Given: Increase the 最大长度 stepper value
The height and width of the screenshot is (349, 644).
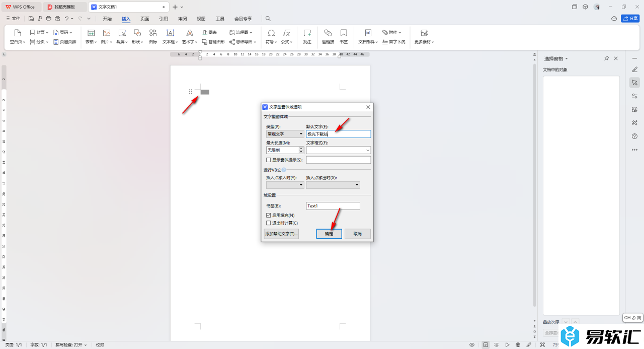Looking at the screenshot, I should [301, 148].
